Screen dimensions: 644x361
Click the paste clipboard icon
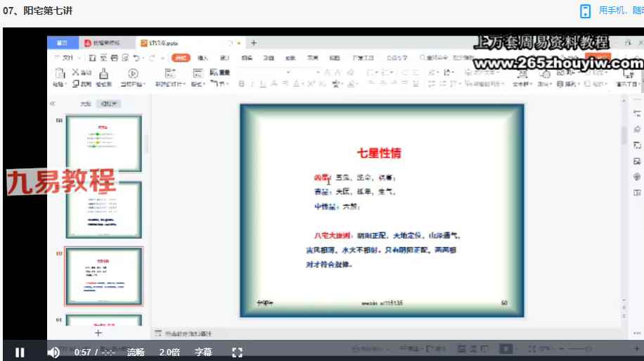(x=60, y=73)
